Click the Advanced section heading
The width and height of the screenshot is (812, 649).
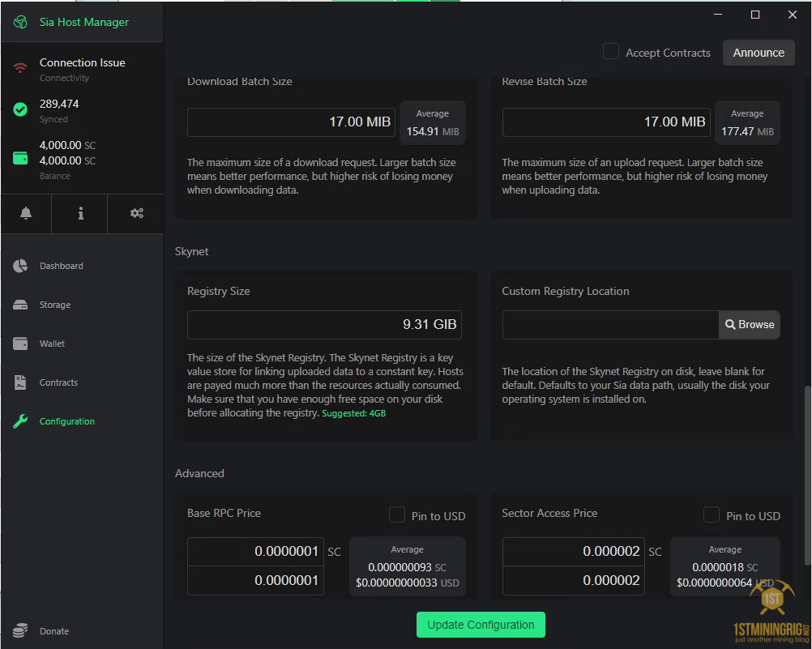point(199,473)
